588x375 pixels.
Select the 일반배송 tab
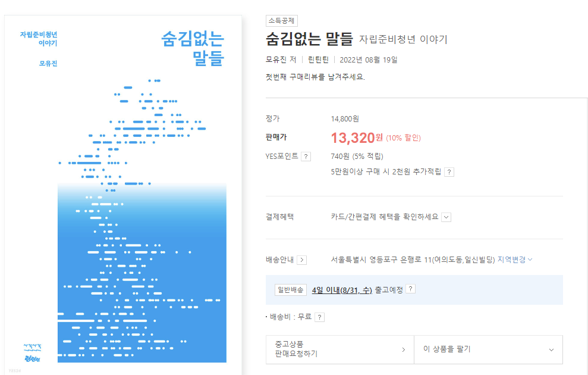[291, 289]
